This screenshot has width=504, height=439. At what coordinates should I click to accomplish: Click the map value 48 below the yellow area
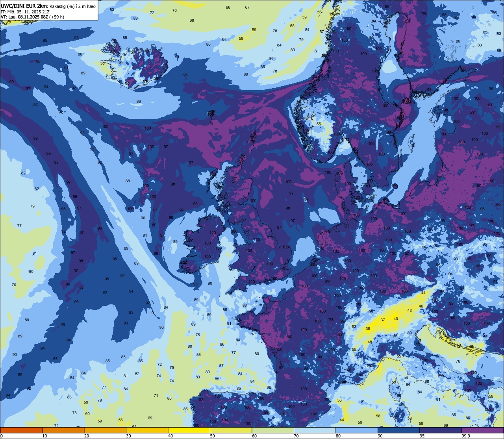[x=370, y=342]
